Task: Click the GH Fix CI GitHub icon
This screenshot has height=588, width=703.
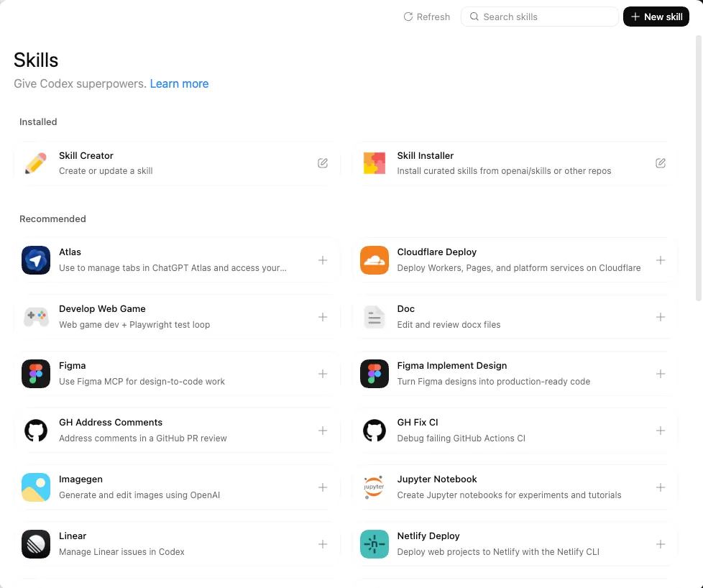Action: 374,431
